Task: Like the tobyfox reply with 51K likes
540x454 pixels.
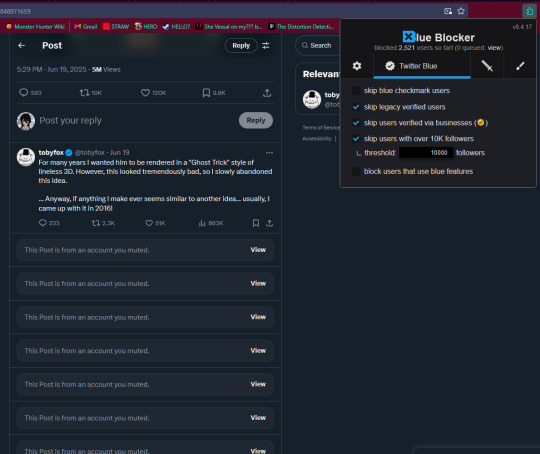Action: pyautogui.click(x=149, y=223)
